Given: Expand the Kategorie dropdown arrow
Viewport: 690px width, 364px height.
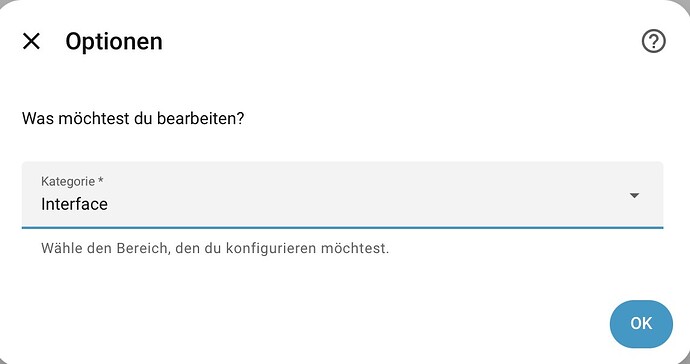Looking at the screenshot, I should point(634,195).
